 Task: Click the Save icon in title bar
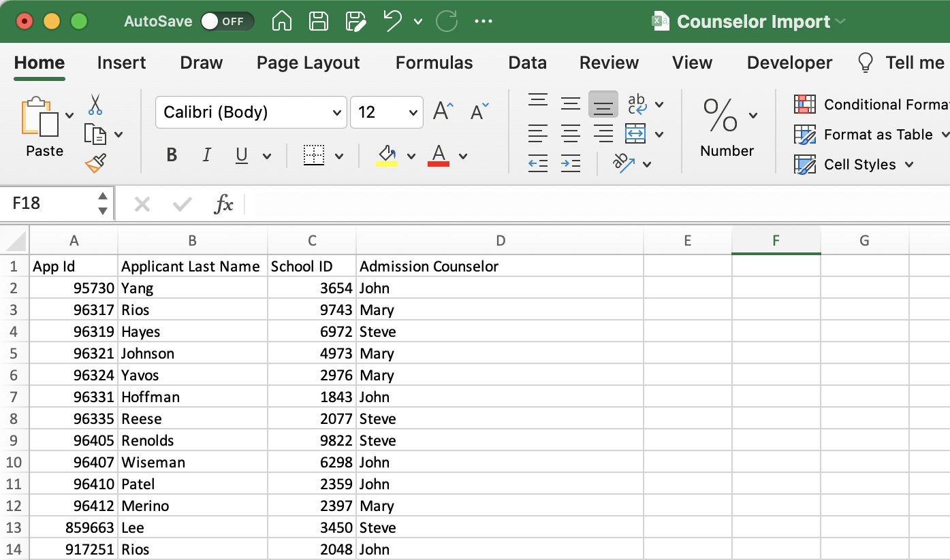[319, 22]
